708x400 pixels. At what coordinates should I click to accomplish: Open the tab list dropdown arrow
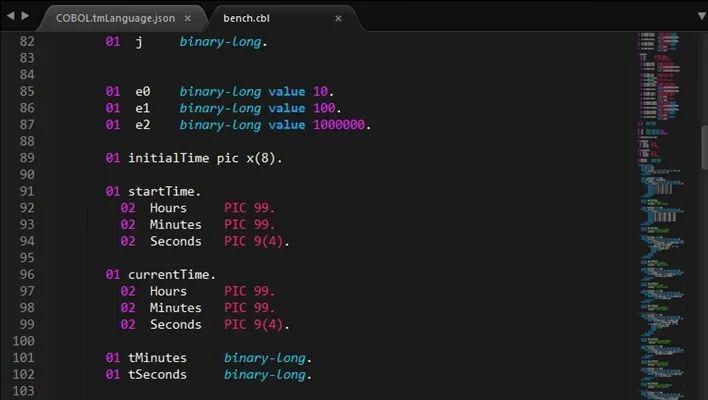[x=702, y=16]
